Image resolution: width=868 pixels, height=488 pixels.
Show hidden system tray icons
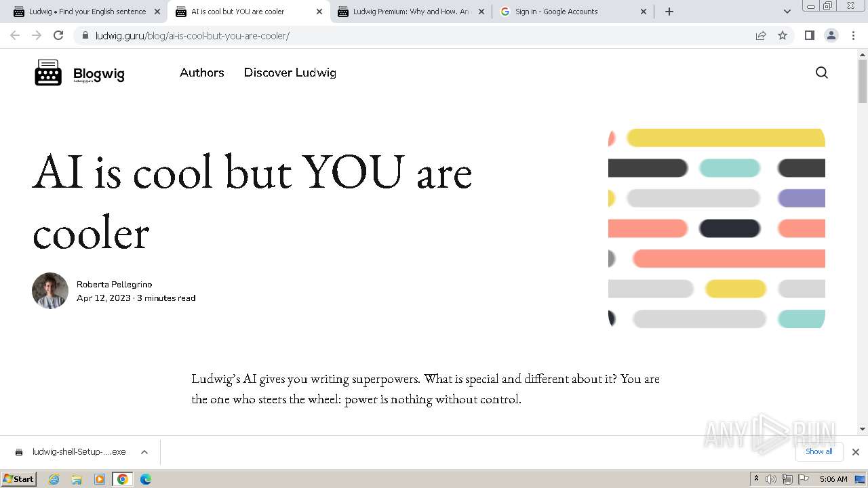[756, 479]
